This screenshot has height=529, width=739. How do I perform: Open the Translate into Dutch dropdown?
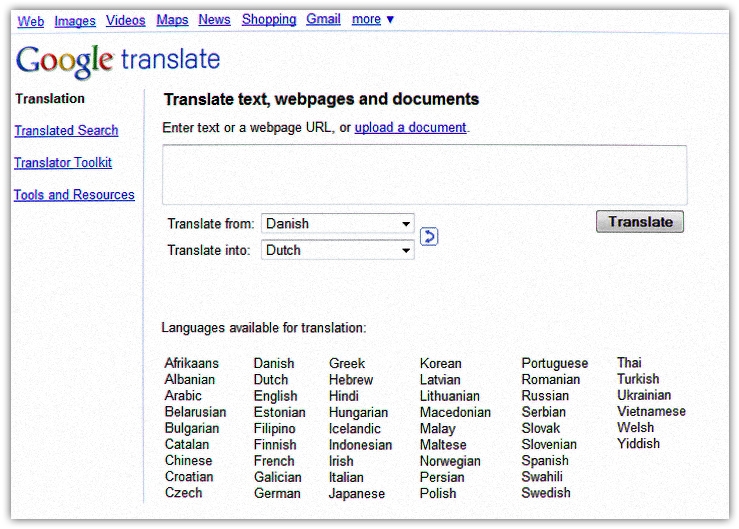click(x=338, y=250)
